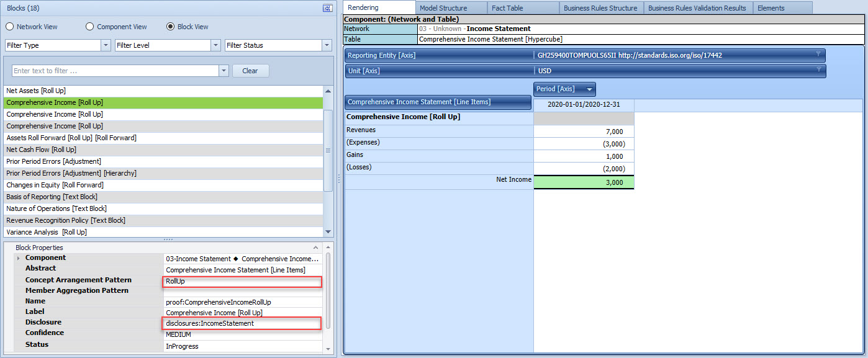The image size is (868, 358).
Task: Click the blocks list scroll-down arrow
Action: (x=328, y=231)
